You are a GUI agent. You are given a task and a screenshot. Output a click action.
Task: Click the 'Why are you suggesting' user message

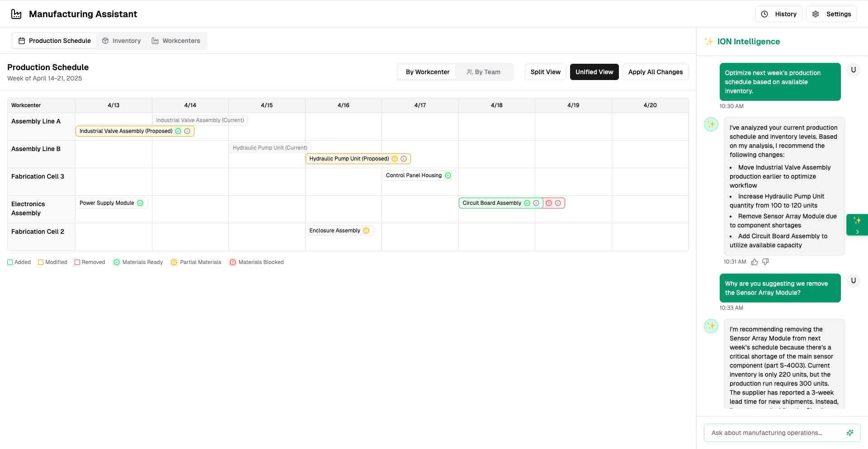coord(780,288)
